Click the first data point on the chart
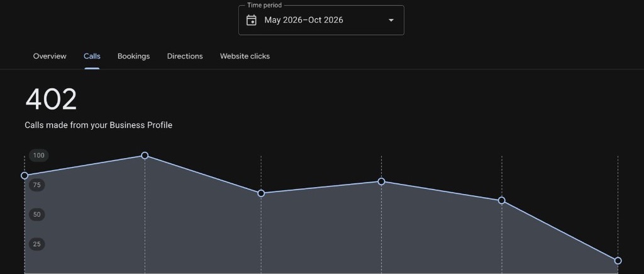 tap(25, 176)
